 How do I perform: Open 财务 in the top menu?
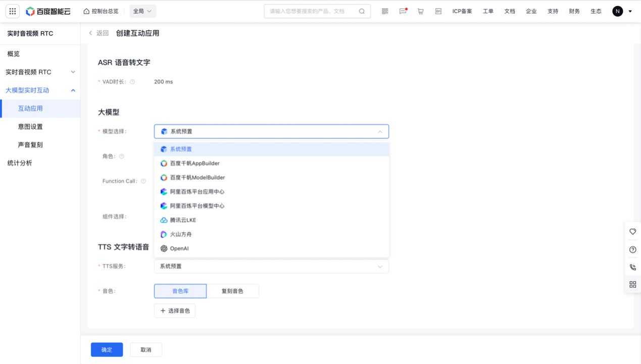574,11
